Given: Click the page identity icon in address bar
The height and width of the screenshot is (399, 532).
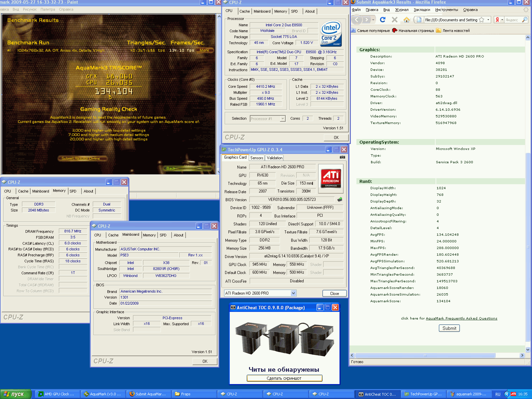Looking at the screenshot, I should [419, 20].
